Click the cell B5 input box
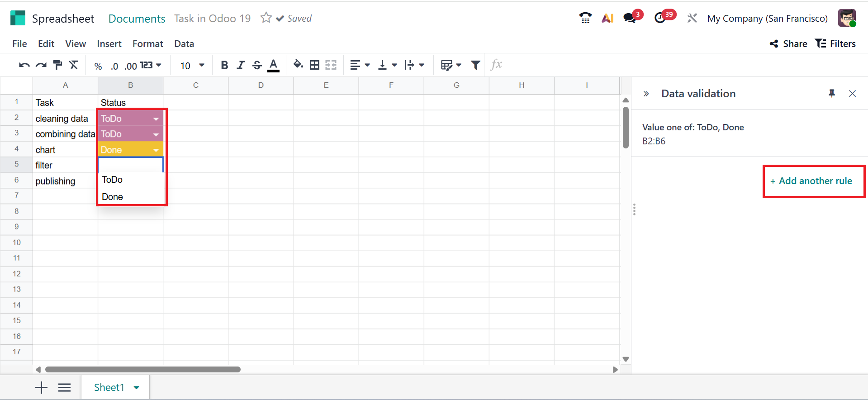Viewport: 868px width, 400px height. (x=131, y=165)
